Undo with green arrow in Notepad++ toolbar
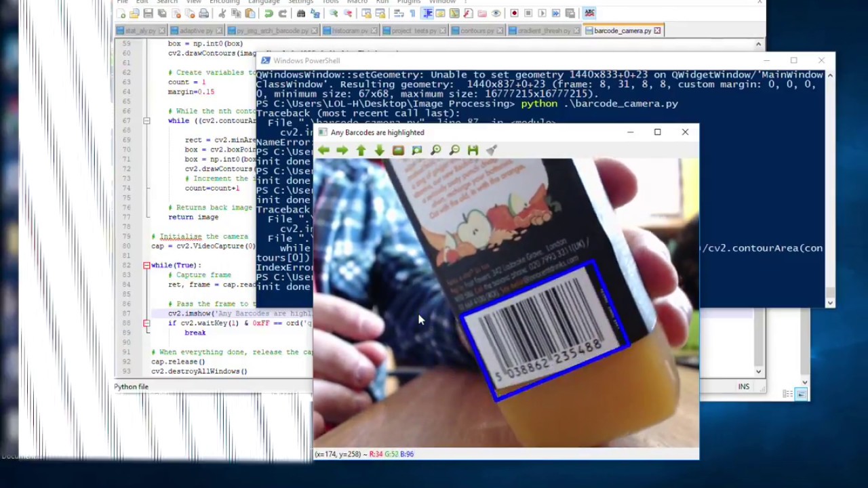 [x=269, y=13]
